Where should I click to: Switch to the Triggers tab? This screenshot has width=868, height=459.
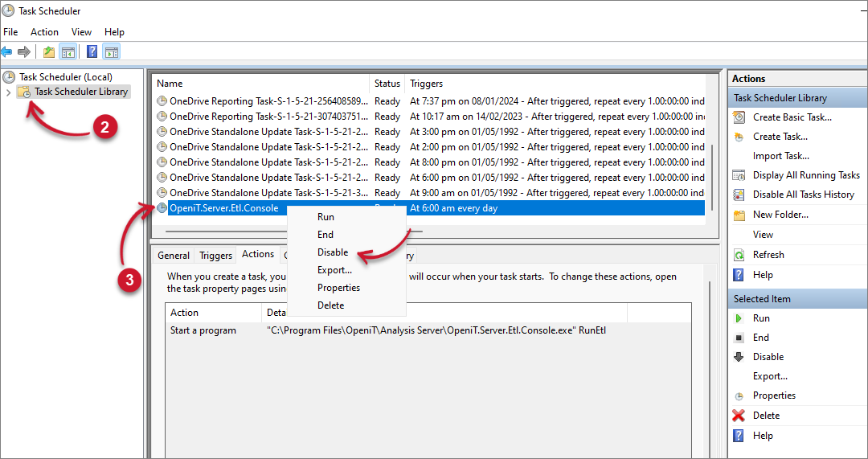(x=215, y=256)
